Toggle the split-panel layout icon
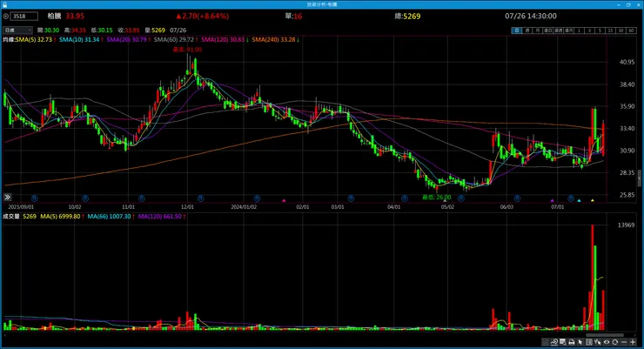The height and width of the screenshot is (349, 644). (x=589, y=342)
